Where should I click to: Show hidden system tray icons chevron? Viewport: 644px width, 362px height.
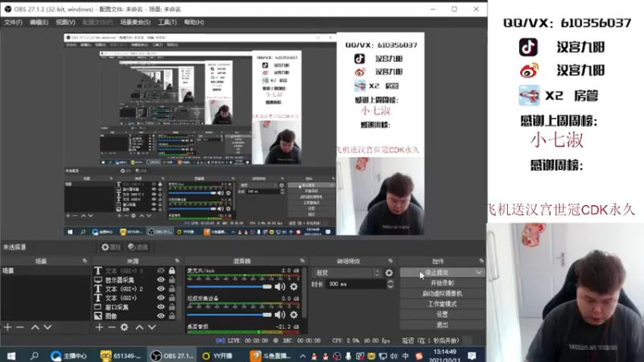pyautogui.click(x=303, y=356)
